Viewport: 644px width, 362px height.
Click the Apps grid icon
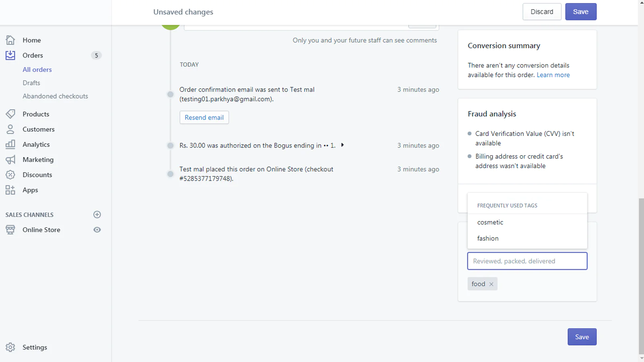pos(10,190)
